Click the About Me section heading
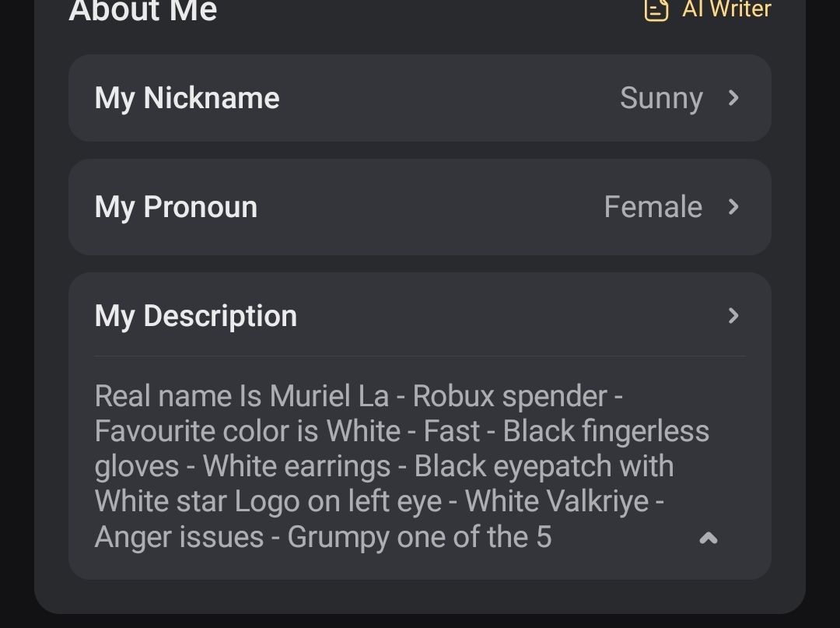Image resolution: width=840 pixels, height=628 pixels. point(143,11)
